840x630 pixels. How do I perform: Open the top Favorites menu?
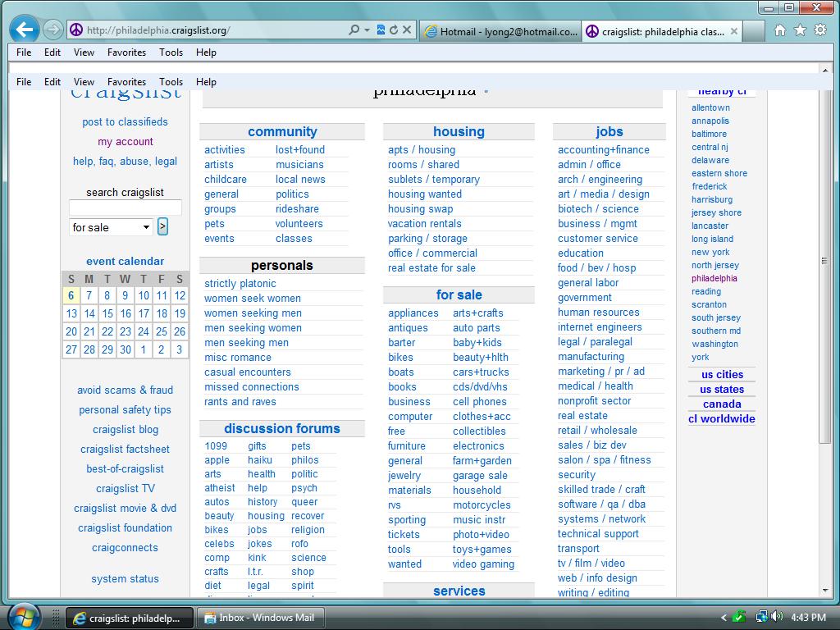(126, 52)
